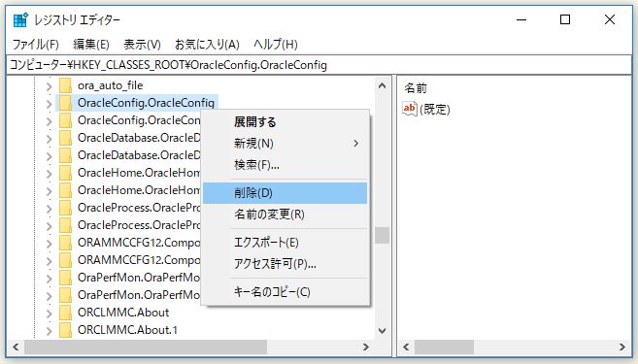Choose 名前の変更(R) in the context menu

[x=285, y=215]
